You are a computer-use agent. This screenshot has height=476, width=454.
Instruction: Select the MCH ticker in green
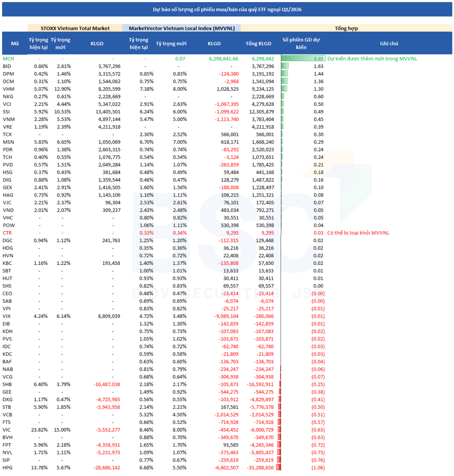[8, 59]
